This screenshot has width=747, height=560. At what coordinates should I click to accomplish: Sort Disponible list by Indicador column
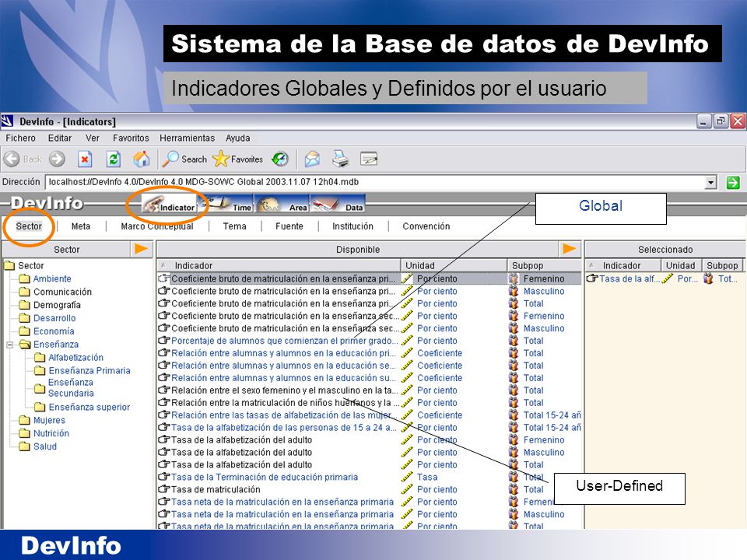click(x=279, y=265)
